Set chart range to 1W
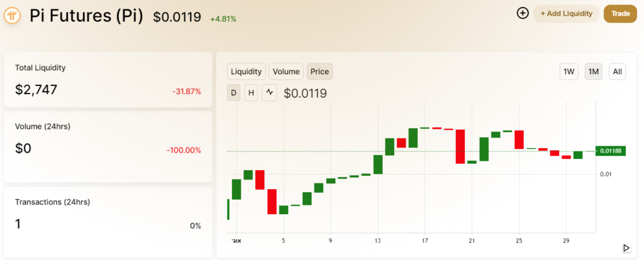Viewport: 644px width, 260px height. click(x=569, y=72)
